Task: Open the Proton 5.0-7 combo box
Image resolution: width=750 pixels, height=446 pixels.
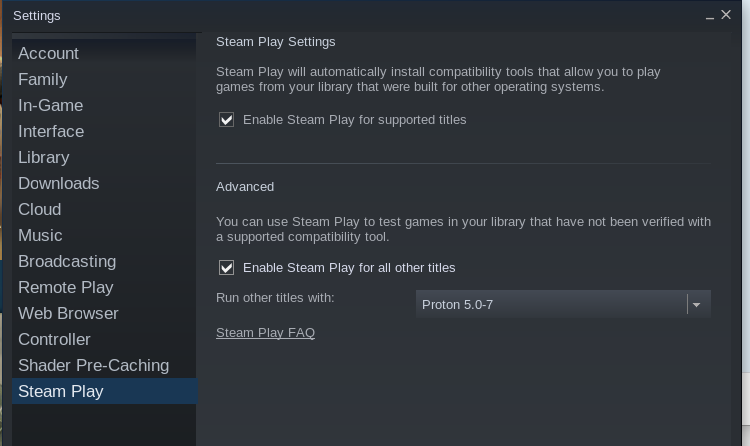Action: pyautogui.click(x=552, y=304)
